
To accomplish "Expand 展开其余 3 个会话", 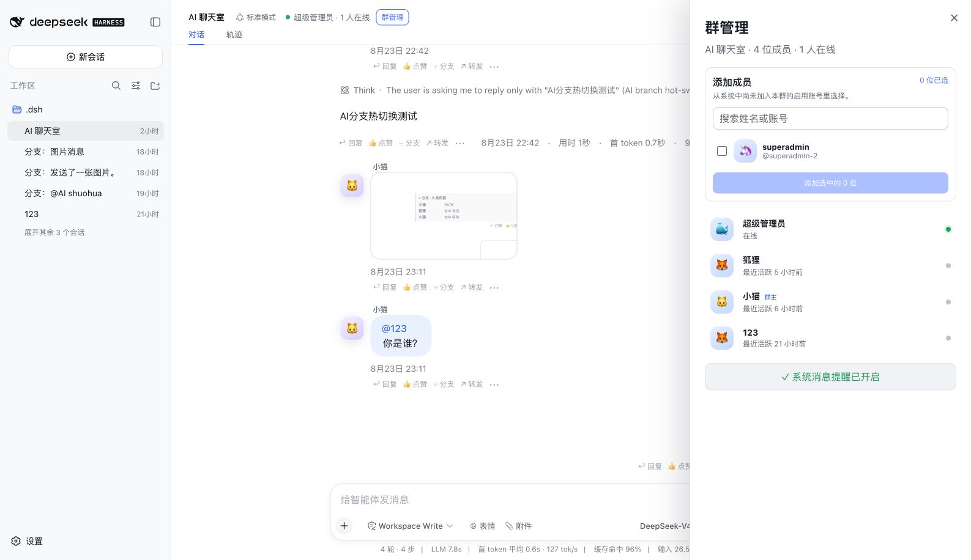I will coord(54,232).
